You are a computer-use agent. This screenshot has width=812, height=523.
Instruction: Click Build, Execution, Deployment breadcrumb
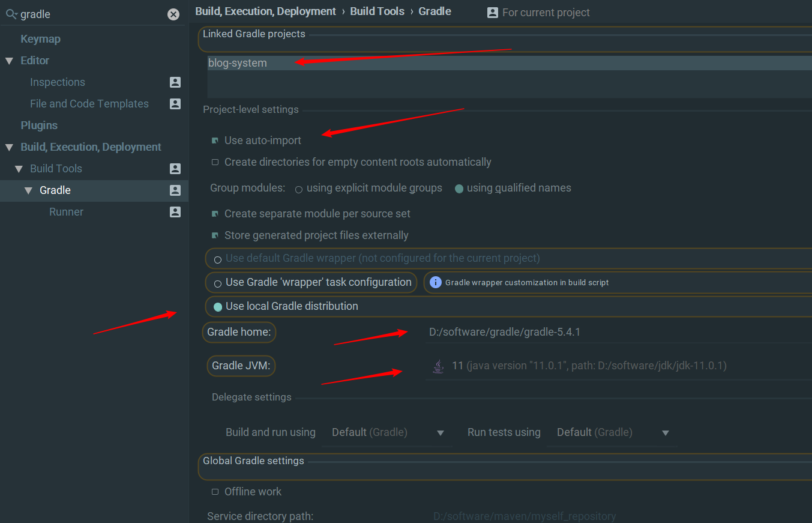265,11
